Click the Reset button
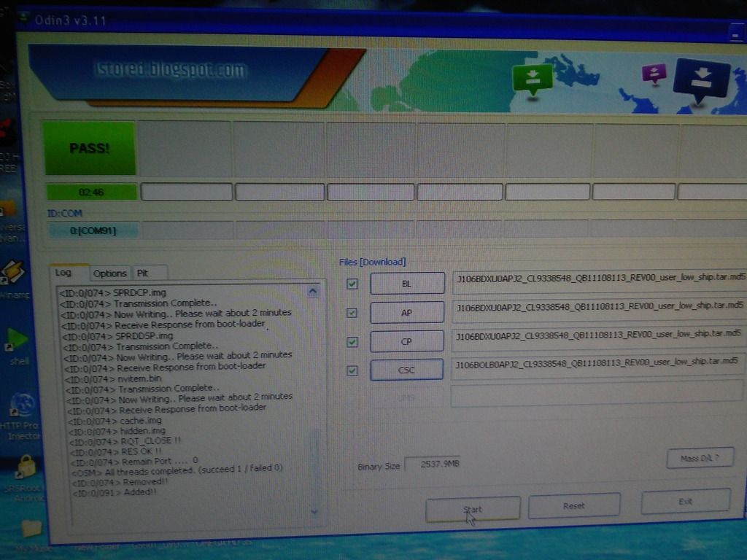This screenshot has height=560, width=747. (x=573, y=505)
